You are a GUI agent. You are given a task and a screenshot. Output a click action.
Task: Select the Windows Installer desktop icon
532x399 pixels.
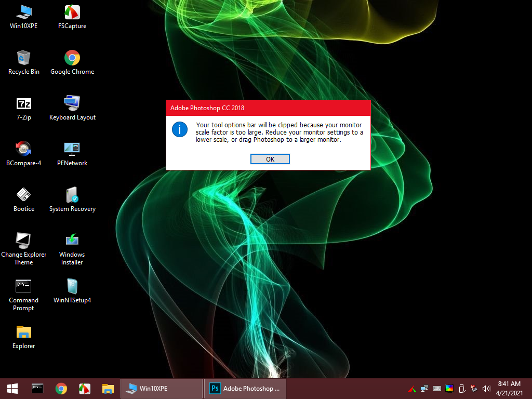point(72,249)
